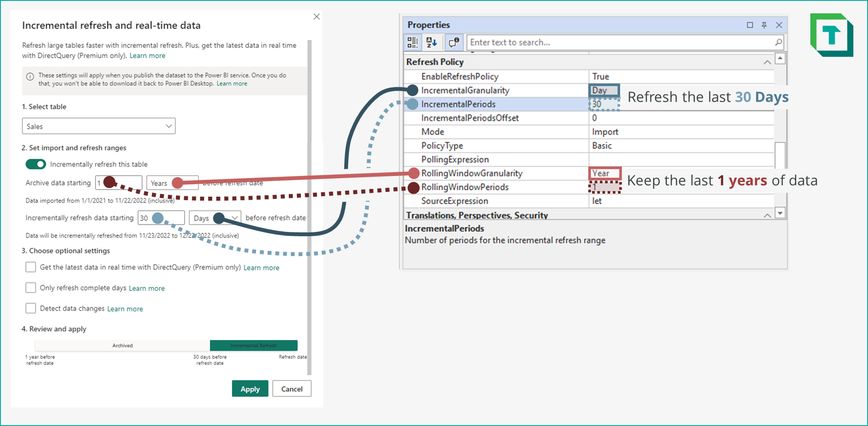
Task: Maximize the Properties panel
Action: click(750, 25)
